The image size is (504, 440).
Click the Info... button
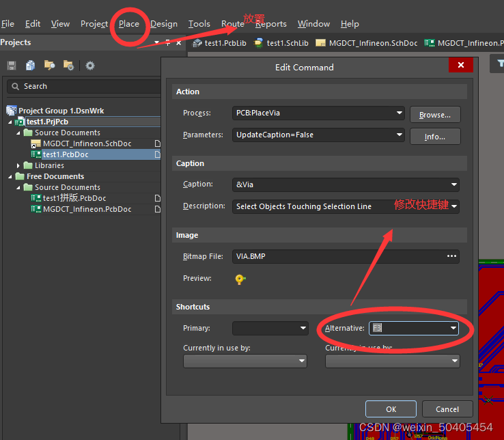click(x=435, y=137)
